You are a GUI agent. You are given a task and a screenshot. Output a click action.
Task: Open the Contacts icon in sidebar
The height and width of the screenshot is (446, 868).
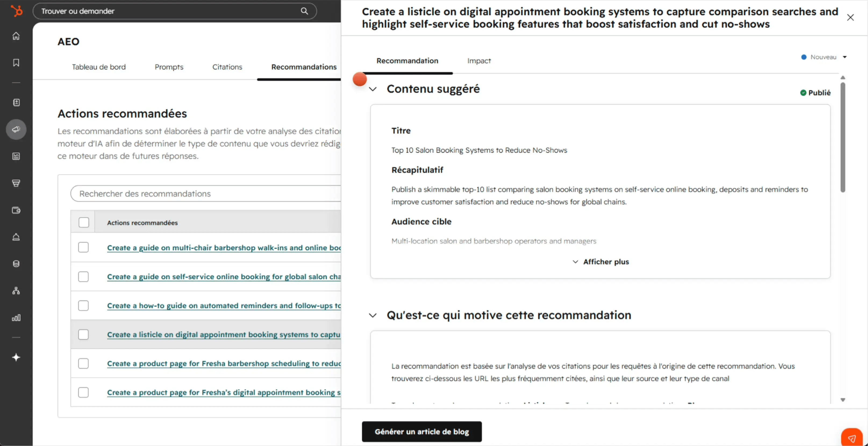tap(16, 102)
